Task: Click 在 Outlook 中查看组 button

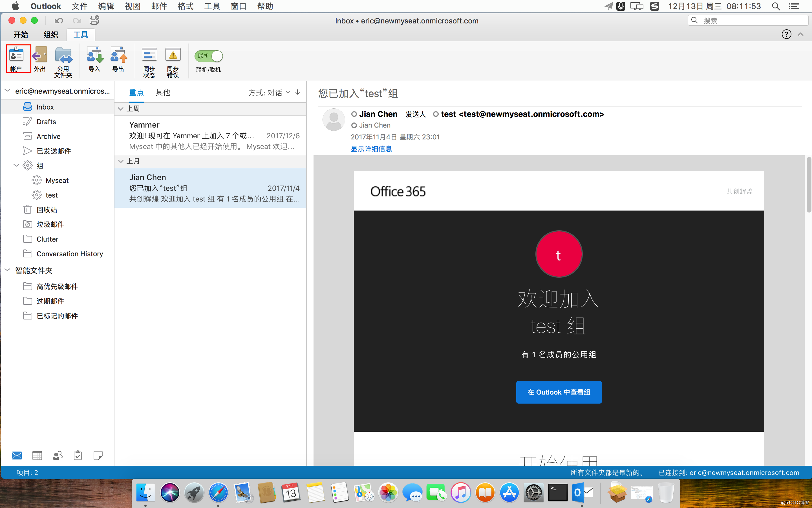Action: 559,392
